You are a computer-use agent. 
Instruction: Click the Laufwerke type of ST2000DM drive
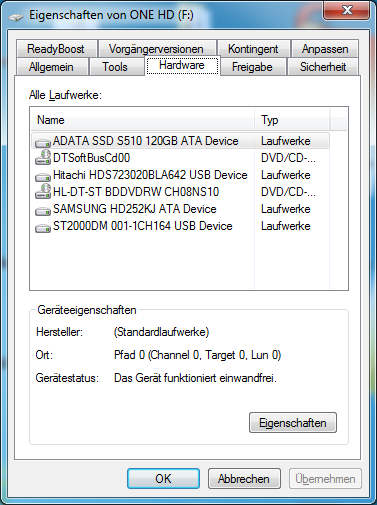click(286, 226)
